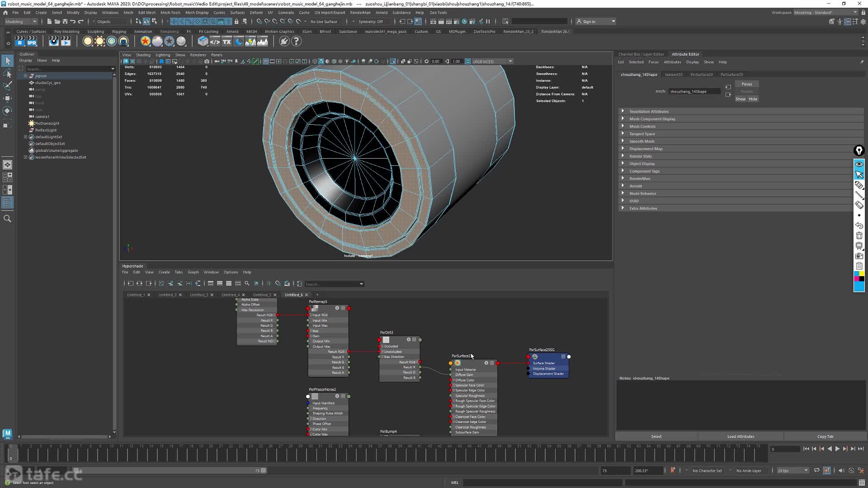This screenshot has height=488, width=868.
Task: Click the playback range slider bar
Action: (170, 470)
